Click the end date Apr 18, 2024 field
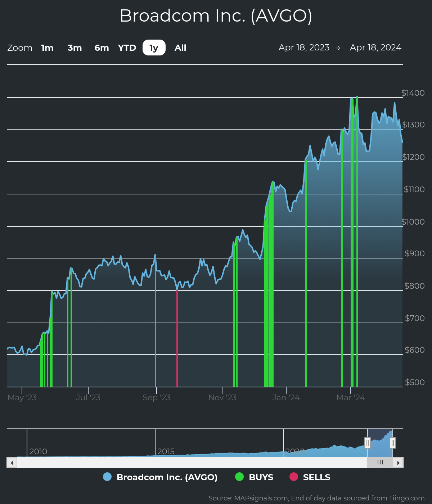 tap(375, 47)
